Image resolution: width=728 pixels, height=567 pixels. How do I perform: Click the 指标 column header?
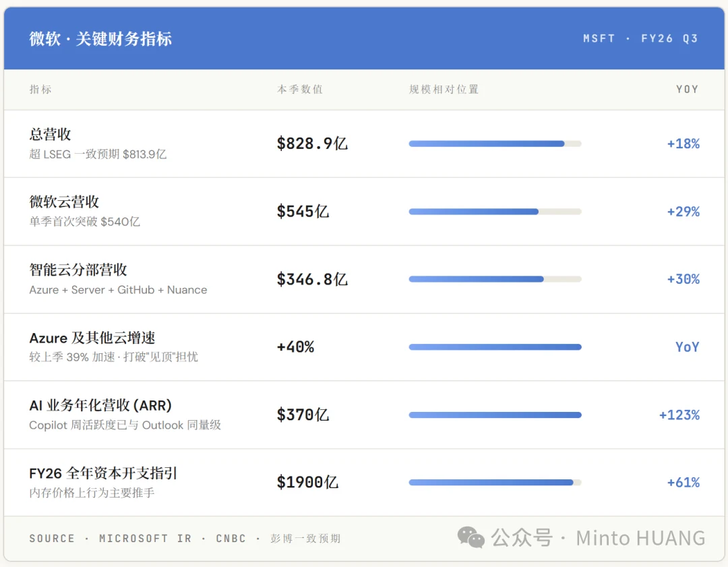coord(40,89)
